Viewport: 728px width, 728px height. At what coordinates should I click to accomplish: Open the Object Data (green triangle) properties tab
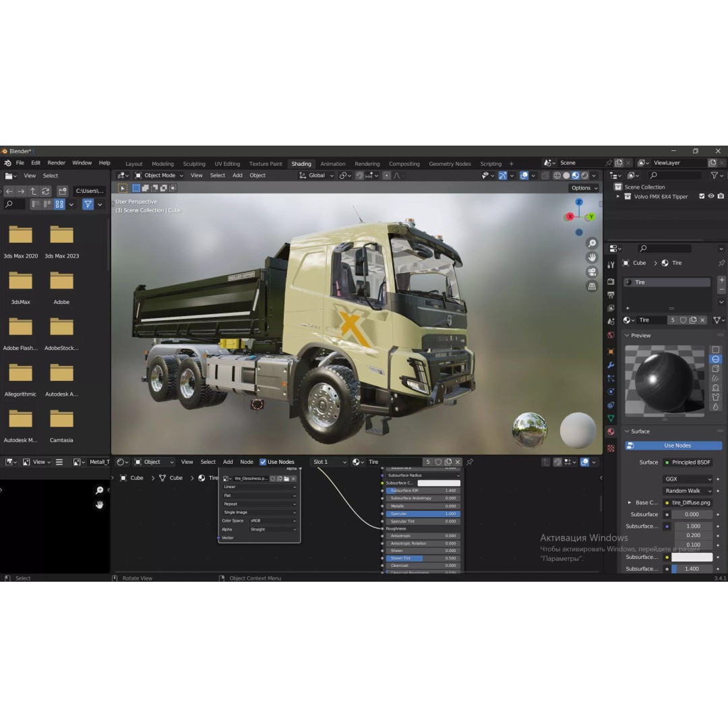point(611,418)
